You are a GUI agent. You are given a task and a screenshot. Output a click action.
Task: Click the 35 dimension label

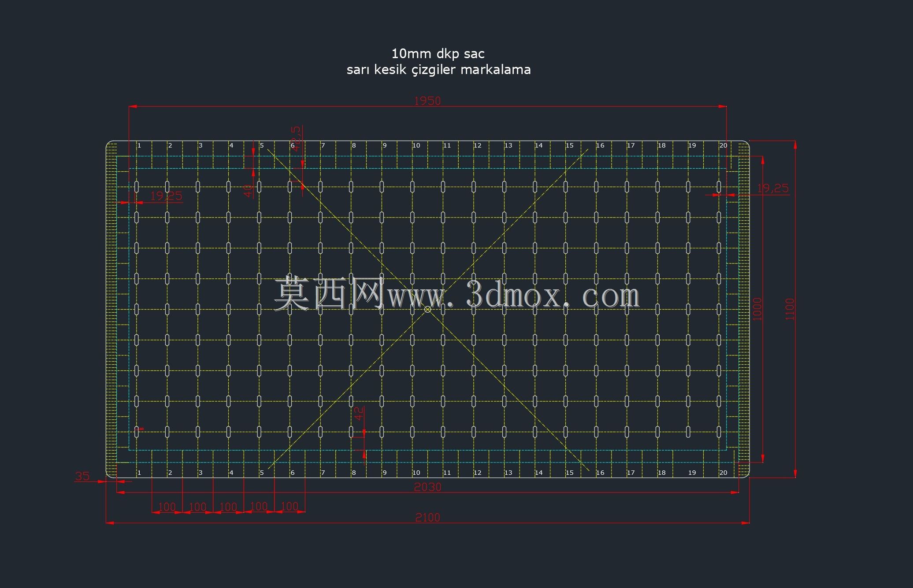[82, 476]
